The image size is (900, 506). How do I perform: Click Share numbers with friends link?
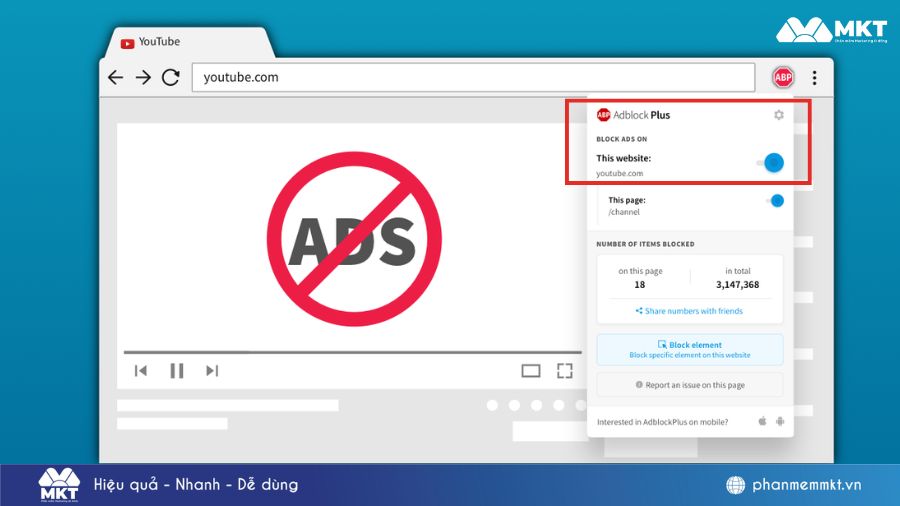pos(689,311)
